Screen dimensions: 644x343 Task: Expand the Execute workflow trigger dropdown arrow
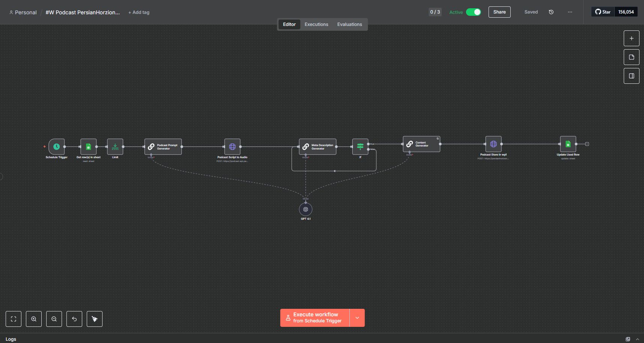click(357, 318)
